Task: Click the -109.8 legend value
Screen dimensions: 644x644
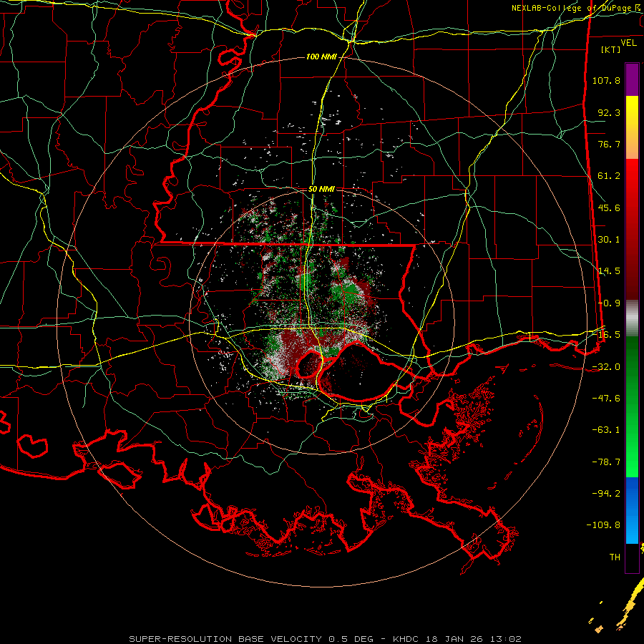Action: (x=603, y=525)
